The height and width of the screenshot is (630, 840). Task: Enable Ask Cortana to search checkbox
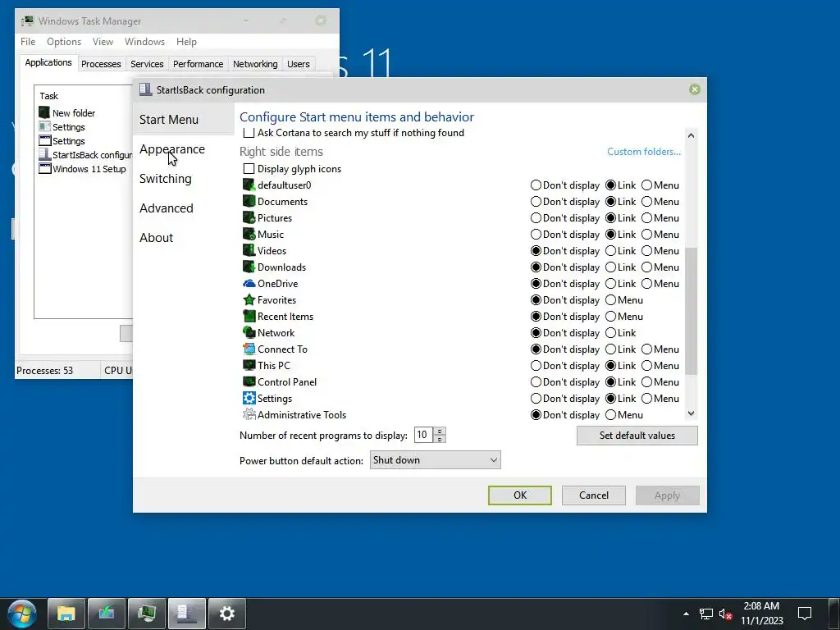pos(249,133)
